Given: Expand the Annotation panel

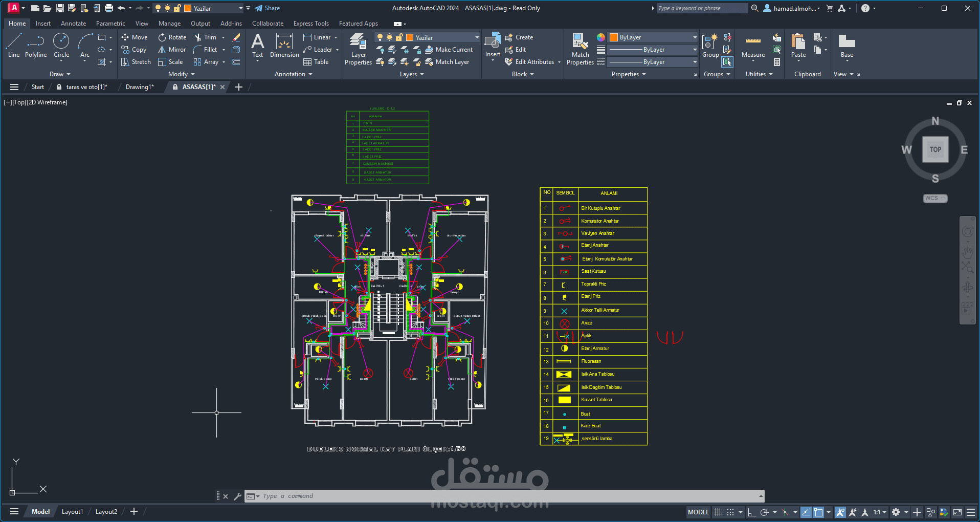Looking at the screenshot, I should pos(294,74).
